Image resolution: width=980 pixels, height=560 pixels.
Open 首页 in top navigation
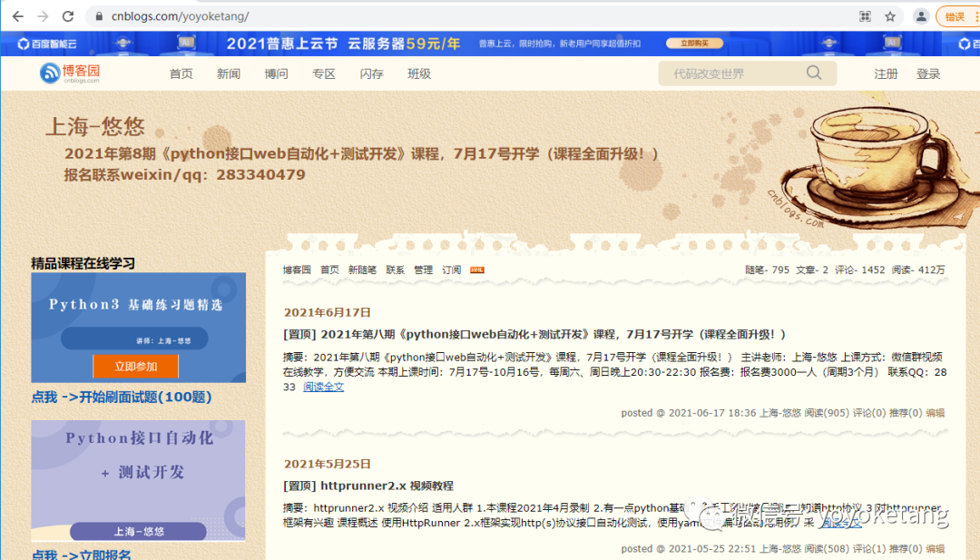point(181,74)
